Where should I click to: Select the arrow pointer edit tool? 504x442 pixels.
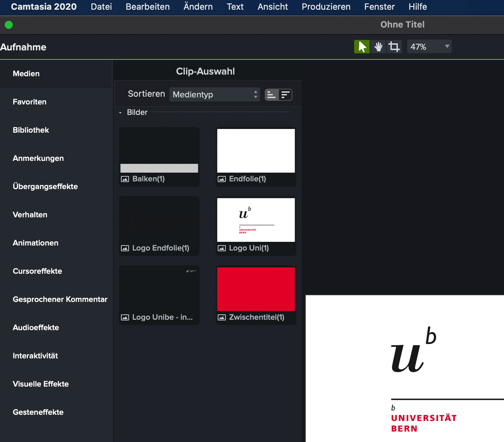pos(362,47)
